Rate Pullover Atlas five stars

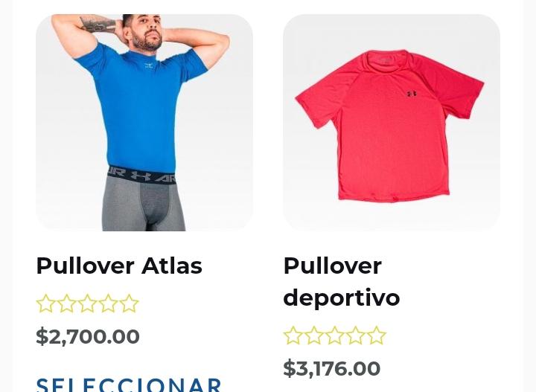(130, 303)
